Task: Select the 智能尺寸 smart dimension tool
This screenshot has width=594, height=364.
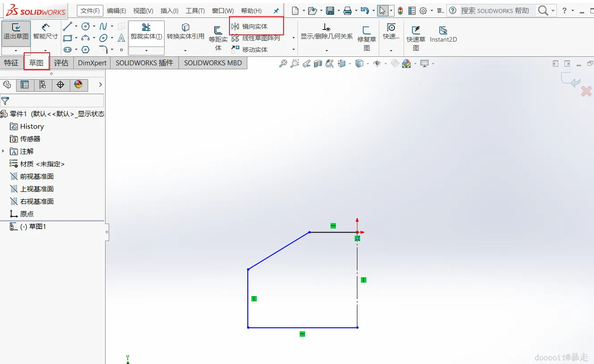Action: [x=45, y=32]
